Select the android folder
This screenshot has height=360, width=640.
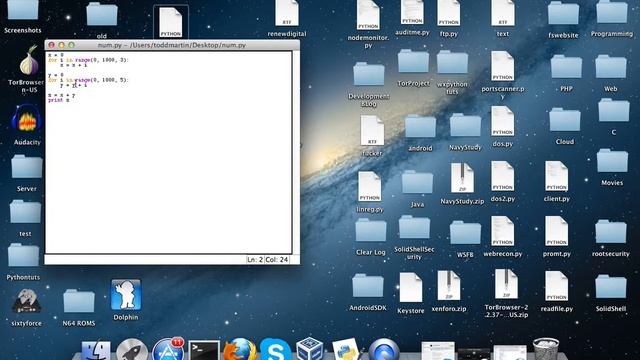coord(420,126)
